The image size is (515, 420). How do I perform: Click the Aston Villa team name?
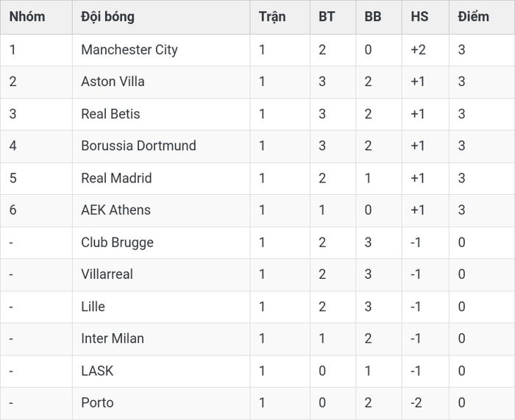tap(113, 82)
